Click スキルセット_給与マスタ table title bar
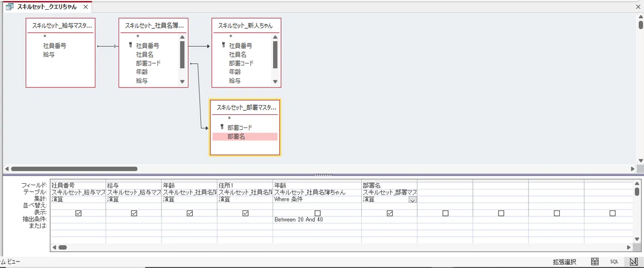Image resolution: width=644 pixels, height=268 pixels. coord(61,25)
